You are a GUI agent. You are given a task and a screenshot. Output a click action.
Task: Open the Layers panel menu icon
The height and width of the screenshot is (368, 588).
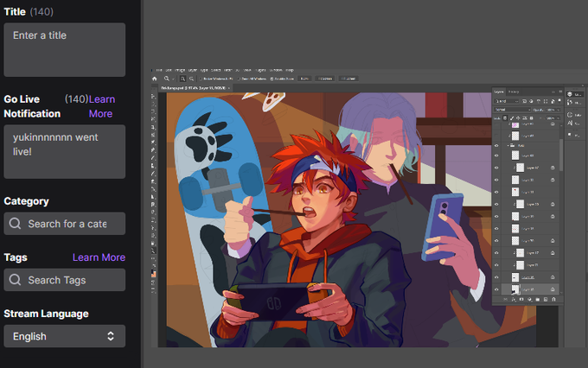pyautogui.click(x=560, y=92)
